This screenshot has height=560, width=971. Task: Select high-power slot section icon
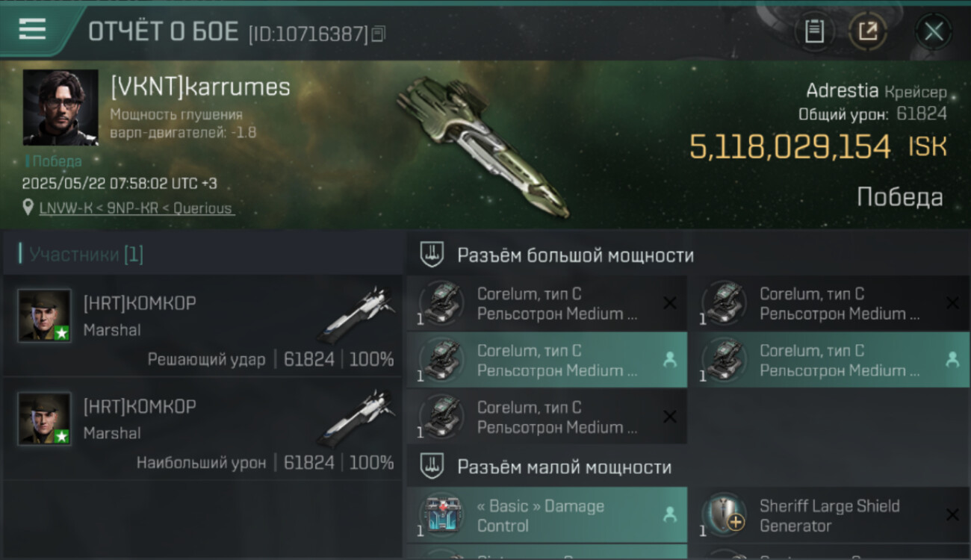pos(432,255)
